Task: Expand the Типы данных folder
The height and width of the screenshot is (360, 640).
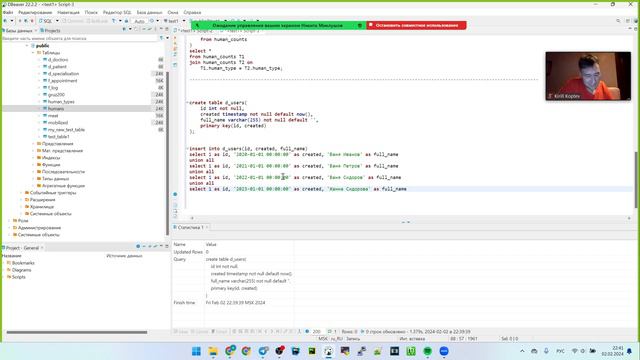Action: 33,179
